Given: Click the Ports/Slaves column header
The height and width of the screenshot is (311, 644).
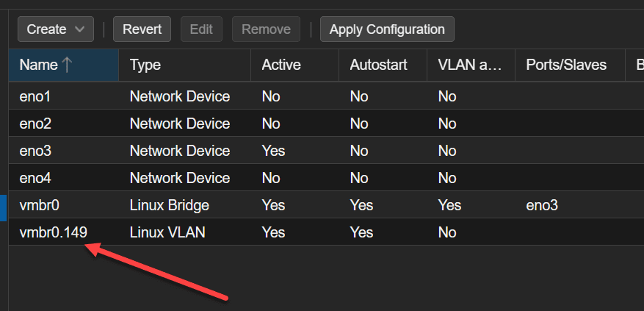Looking at the screenshot, I should coord(566,65).
